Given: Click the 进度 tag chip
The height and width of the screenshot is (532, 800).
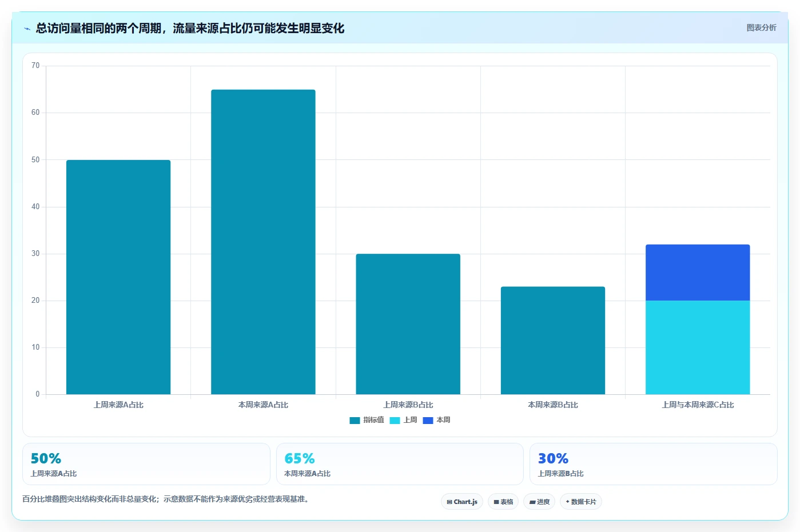Looking at the screenshot, I should (x=539, y=502).
